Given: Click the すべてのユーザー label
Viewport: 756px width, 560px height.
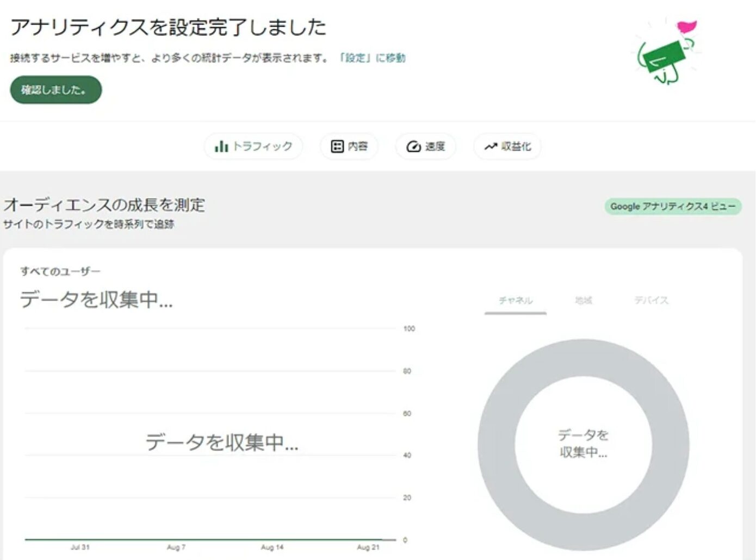Looking at the screenshot, I should click(x=60, y=271).
